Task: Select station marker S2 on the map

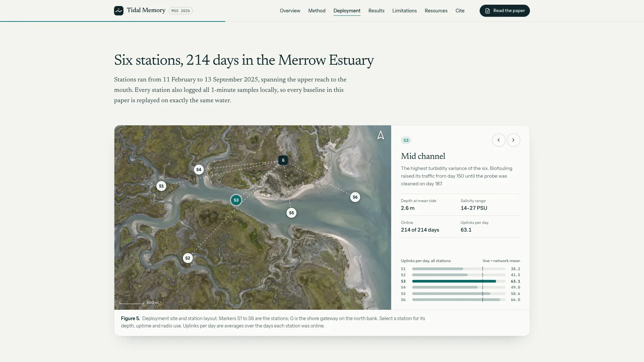Action: pos(188,258)
